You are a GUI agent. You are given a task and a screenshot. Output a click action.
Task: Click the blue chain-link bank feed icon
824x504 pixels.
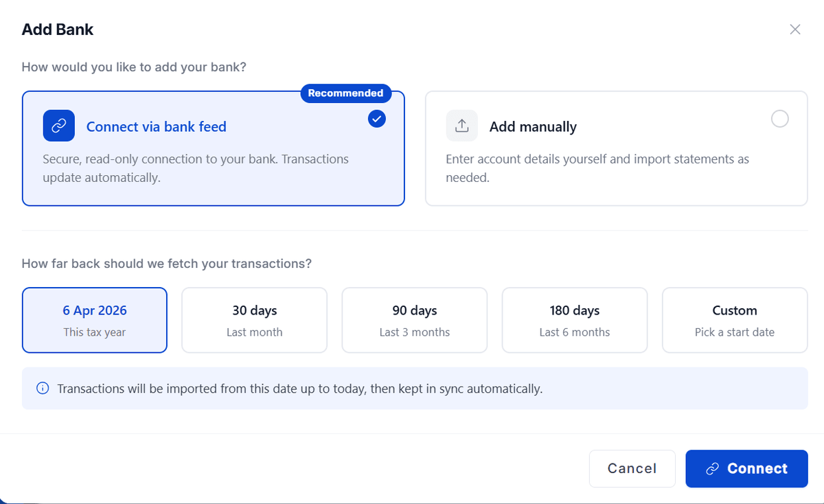(58, 126)
